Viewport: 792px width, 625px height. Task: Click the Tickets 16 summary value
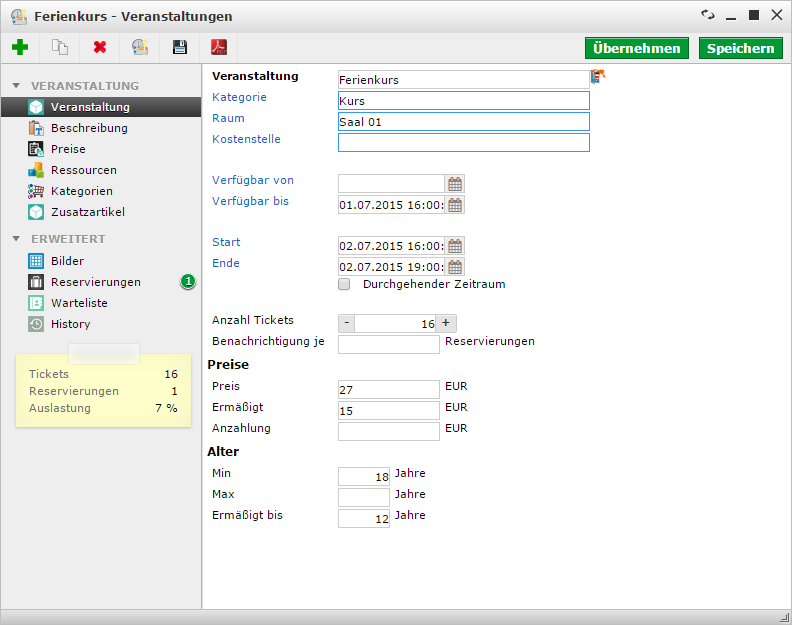[x=171, y=374]
